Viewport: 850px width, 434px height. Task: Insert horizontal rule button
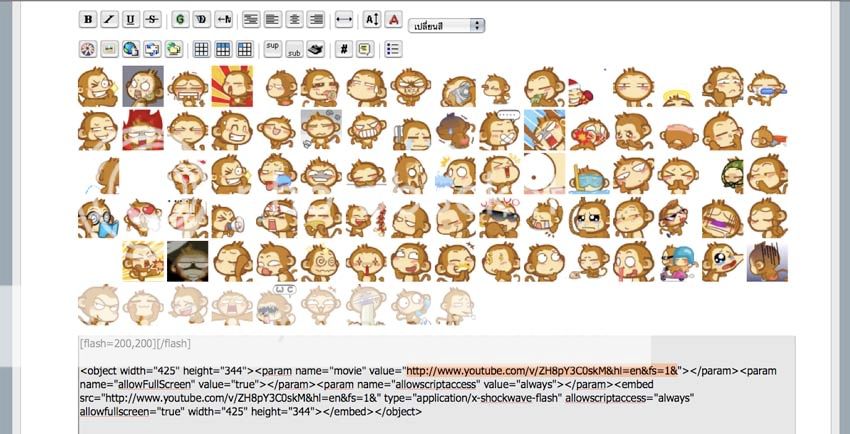point(344,20)
